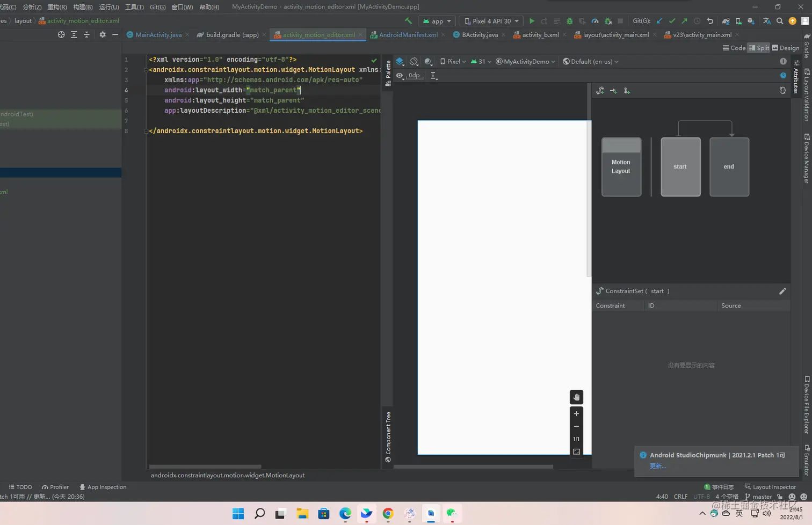Click the Git rollback undo arrow icon

[710, 21]
